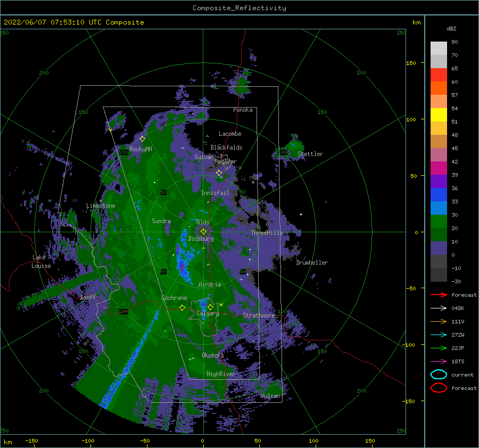Click the dBZ legend heading
This screenshot has height=448, width=479.
451,28
